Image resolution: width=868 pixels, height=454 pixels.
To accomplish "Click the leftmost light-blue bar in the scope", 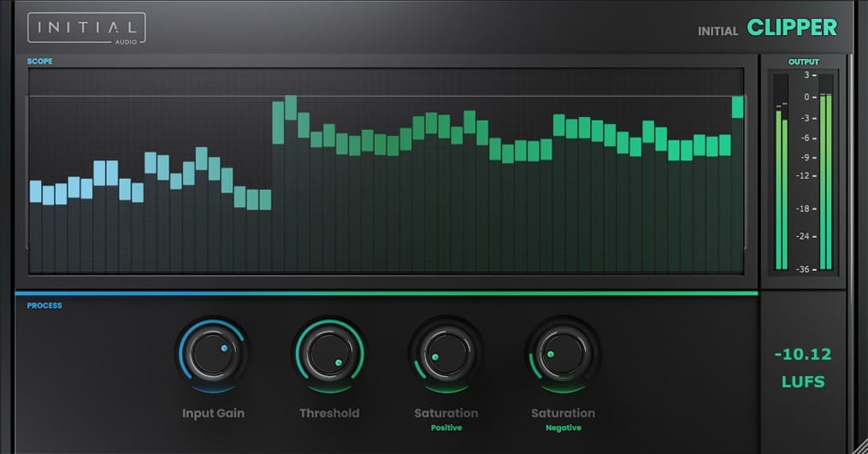I will (35, 191).
